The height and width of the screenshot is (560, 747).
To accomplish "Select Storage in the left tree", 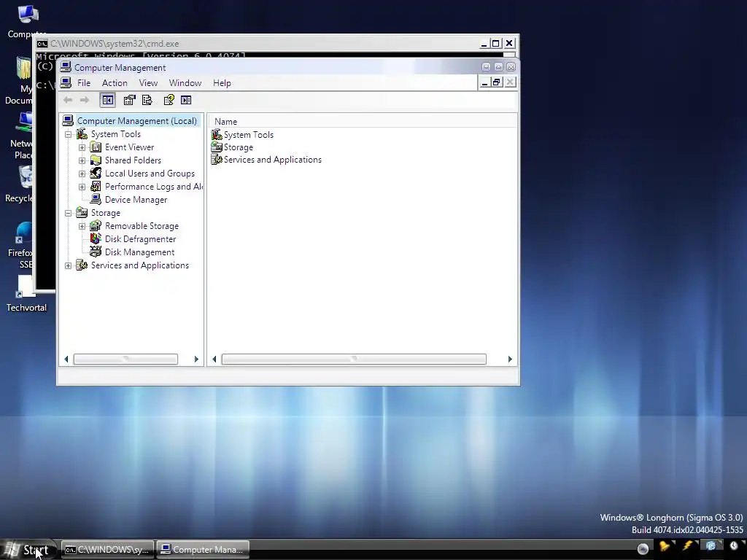I will pyautogui.click(x=105, y=213).
